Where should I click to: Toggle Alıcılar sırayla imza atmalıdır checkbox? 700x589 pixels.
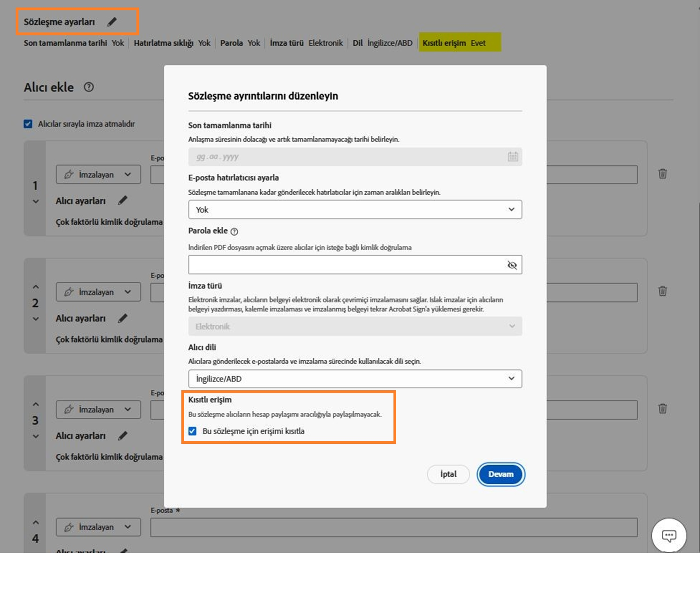click(28, 124)
